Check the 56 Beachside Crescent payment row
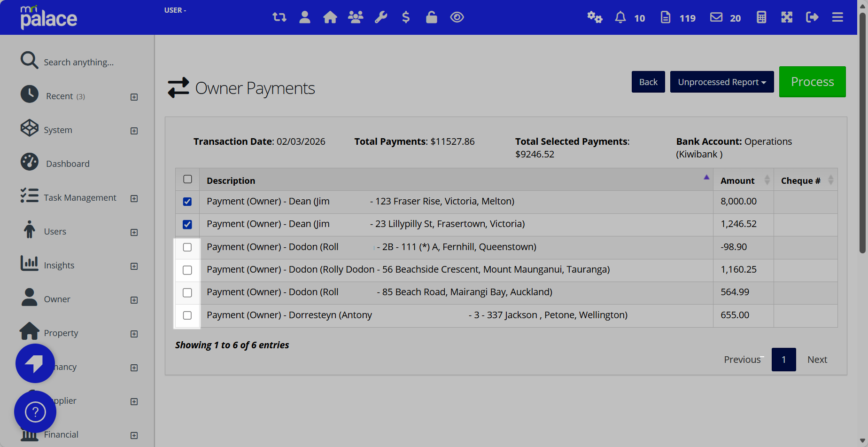The height and width of the screenshot is (447, 868). pos(187,270)
